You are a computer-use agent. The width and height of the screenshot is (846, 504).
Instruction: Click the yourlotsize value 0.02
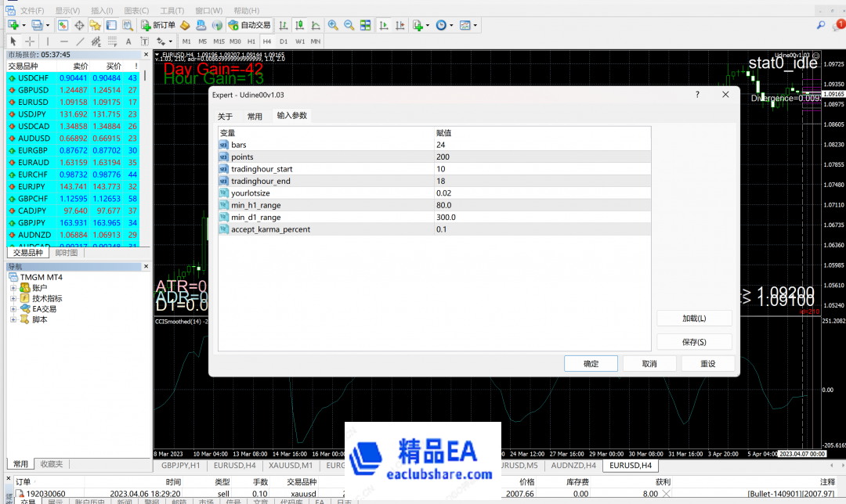[542, 193]
